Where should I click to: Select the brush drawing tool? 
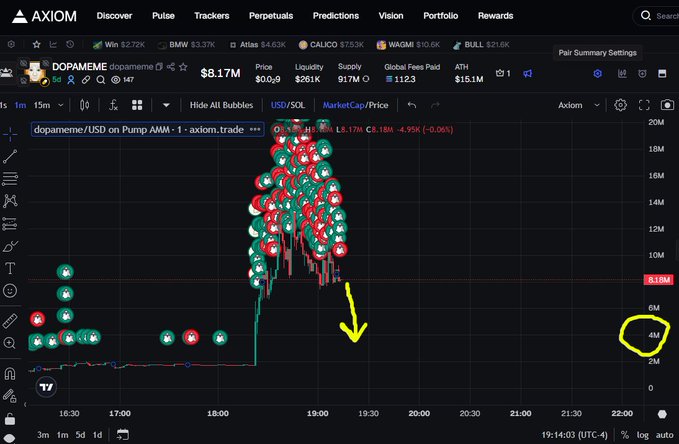coord(10,246)
